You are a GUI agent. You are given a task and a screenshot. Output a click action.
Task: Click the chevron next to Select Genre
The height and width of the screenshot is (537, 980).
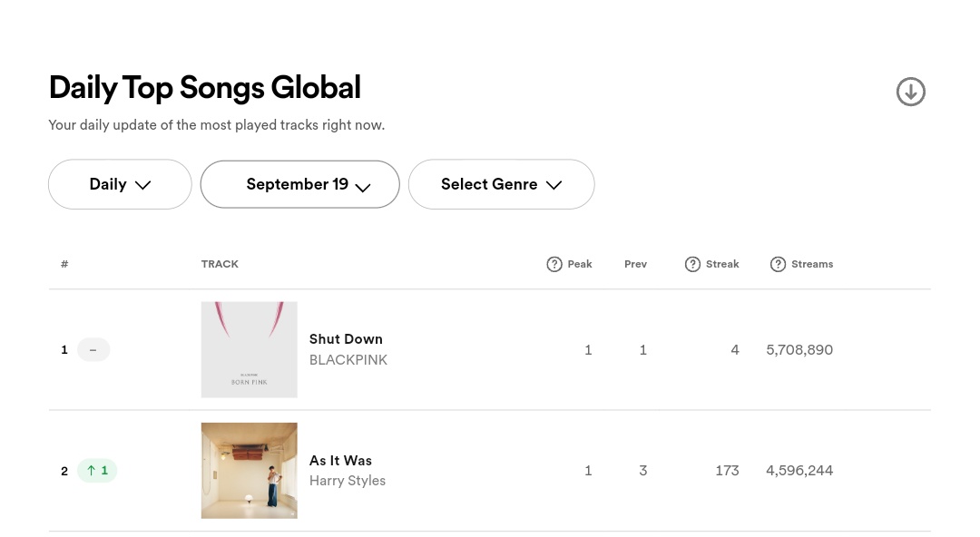point(554,185)
